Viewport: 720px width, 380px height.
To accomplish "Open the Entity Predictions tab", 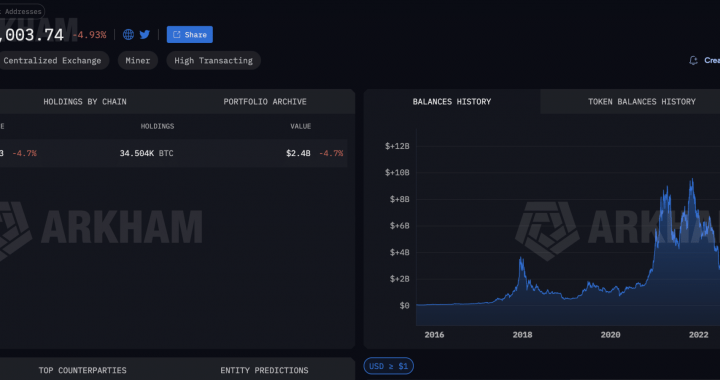I will click(264, 370).
